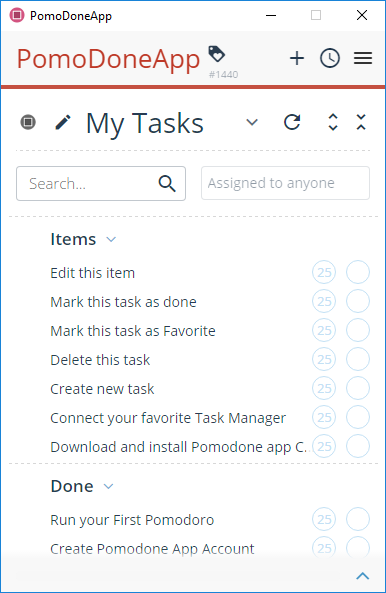
Task: Check off Download and install Pomodone app
Action: point(358,446)
